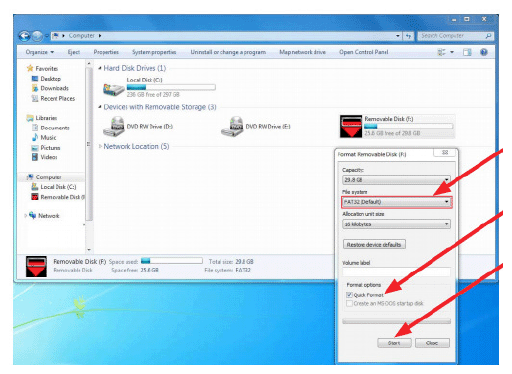Click the Downloads folder icon
The width and height of the screenshot is (512, 374).
(x=35, y=88)
